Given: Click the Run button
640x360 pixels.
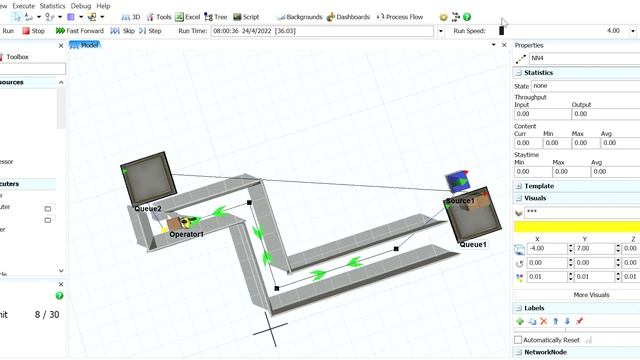Looking at the screenshot, I should tap(8, 31).
